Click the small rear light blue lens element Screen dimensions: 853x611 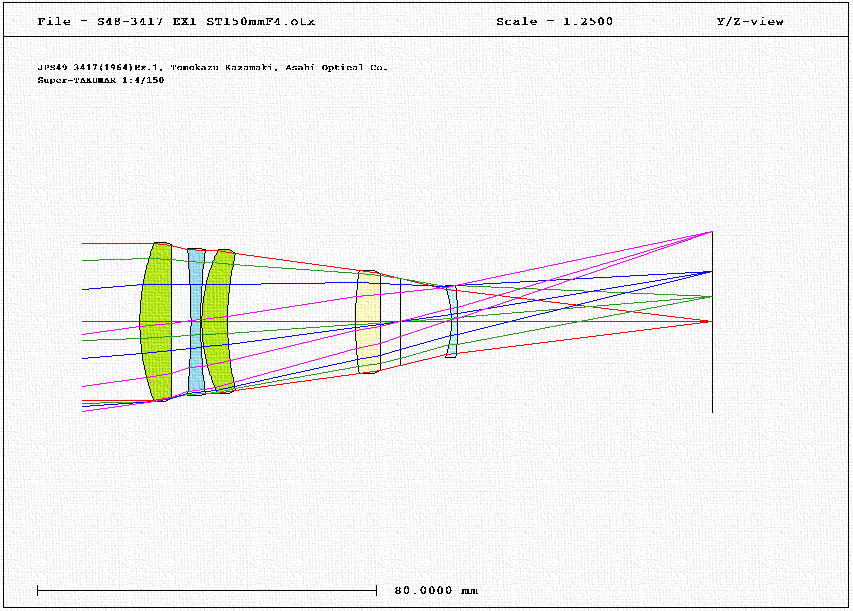pos(452,321)
